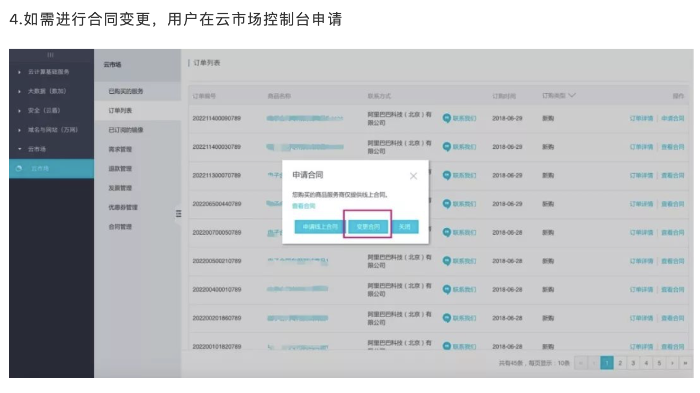Image resolution: width=700 pixels, height=393 pixels.
Task: Click chat bubble icon in order 202200500210789 row
Action: [446, 261]
